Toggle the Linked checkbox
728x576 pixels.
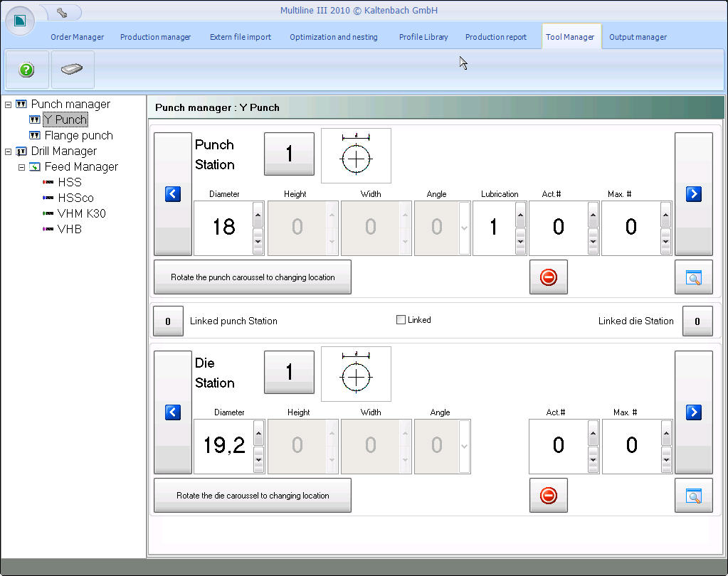coord(401,319)
